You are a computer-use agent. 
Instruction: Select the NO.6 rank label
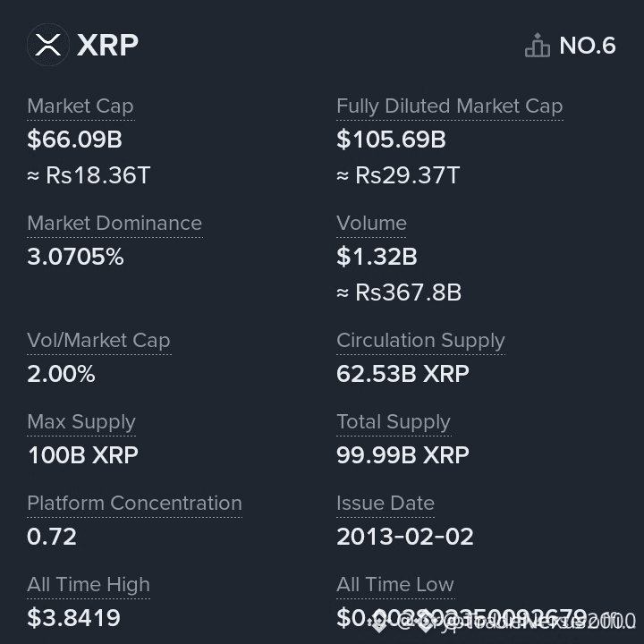pyautogui.click(x=588, y=46)
